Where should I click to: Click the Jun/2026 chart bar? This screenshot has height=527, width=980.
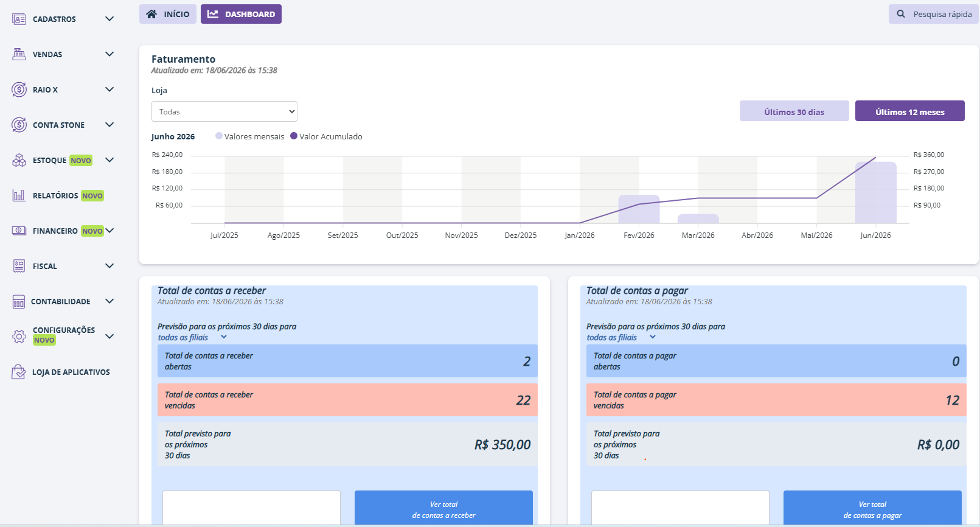(876, 192)
